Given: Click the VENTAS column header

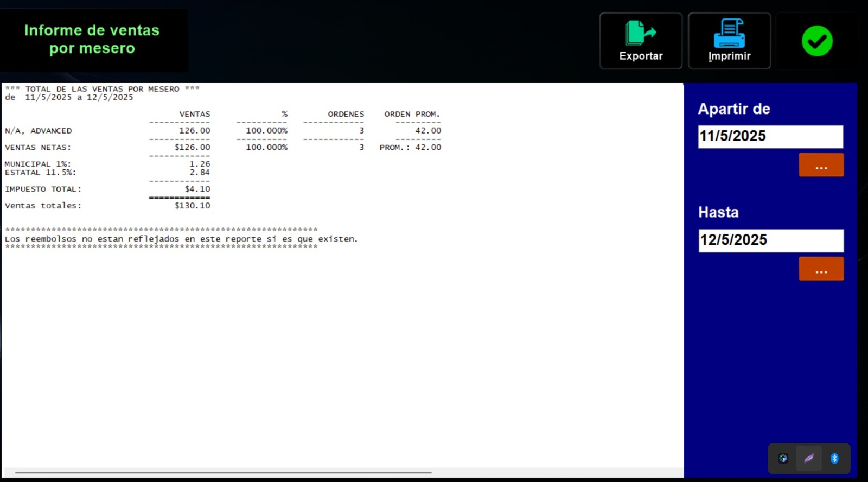Looking at the screenshot, I should tap(195, 114).
